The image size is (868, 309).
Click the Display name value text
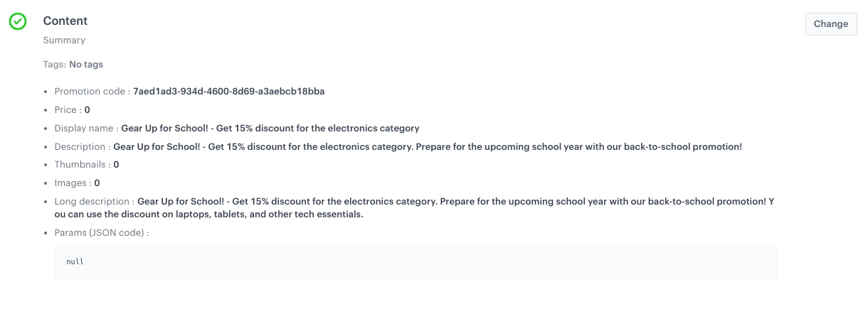click(270, 129)
